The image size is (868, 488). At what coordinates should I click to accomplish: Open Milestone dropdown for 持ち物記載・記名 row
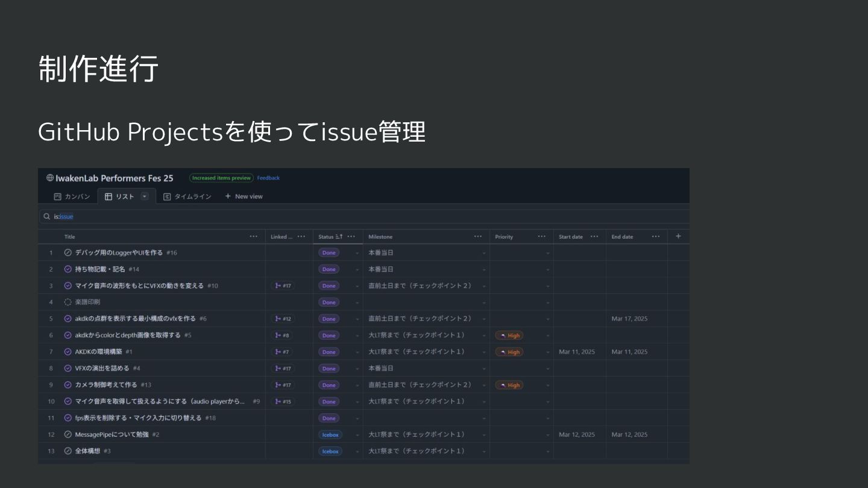click(x=484, y=269)
